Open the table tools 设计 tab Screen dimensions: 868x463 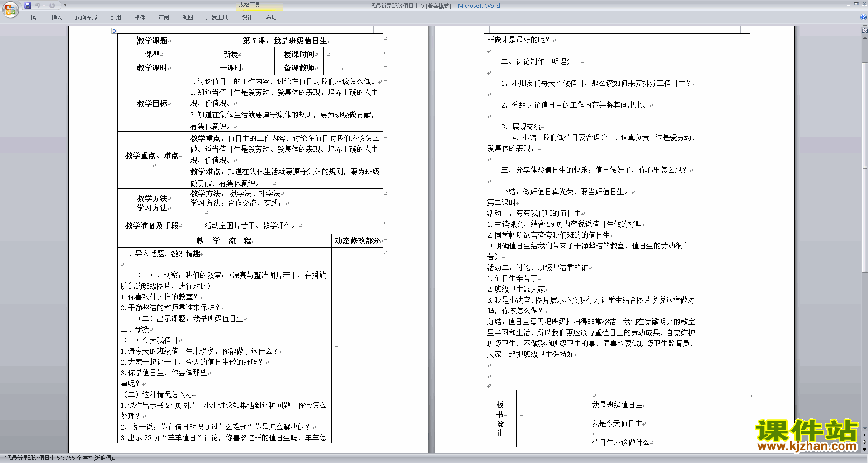click(x=247, y=17)
